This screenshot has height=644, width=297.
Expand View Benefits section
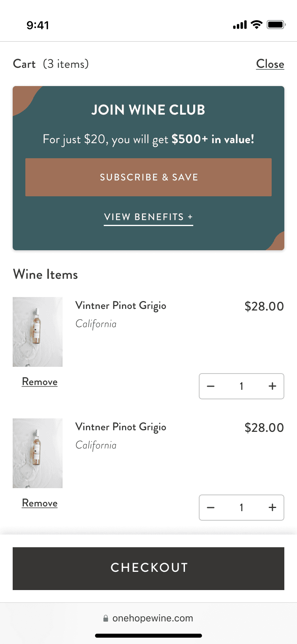click(x=148, y=217)
